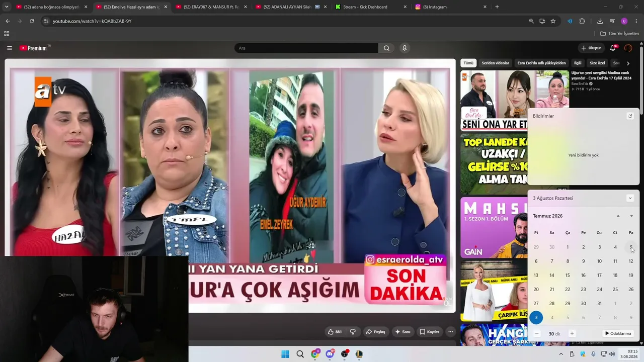The image size is (644, 362).
Task: Switch to adana boğmaca olimpiyatları tab
Action: [x=52, y=7]
